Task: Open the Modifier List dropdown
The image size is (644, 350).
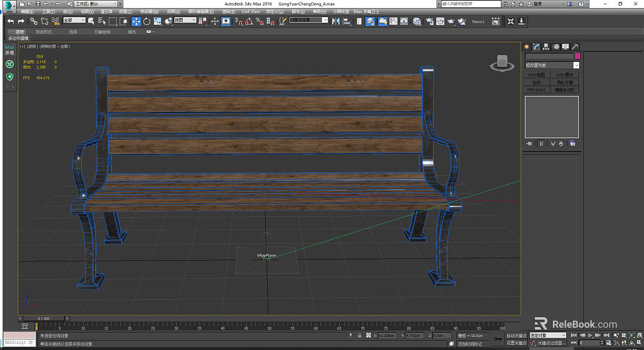Action: 552,65
